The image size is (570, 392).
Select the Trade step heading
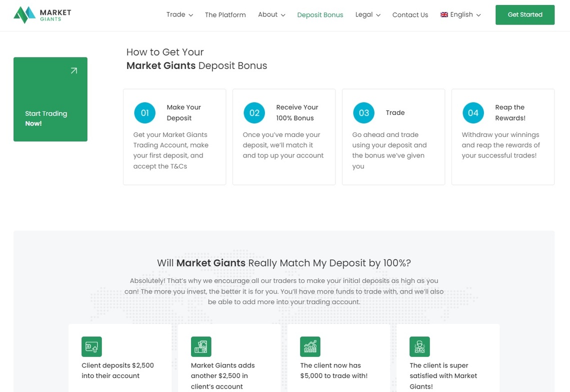pos(395,112)
